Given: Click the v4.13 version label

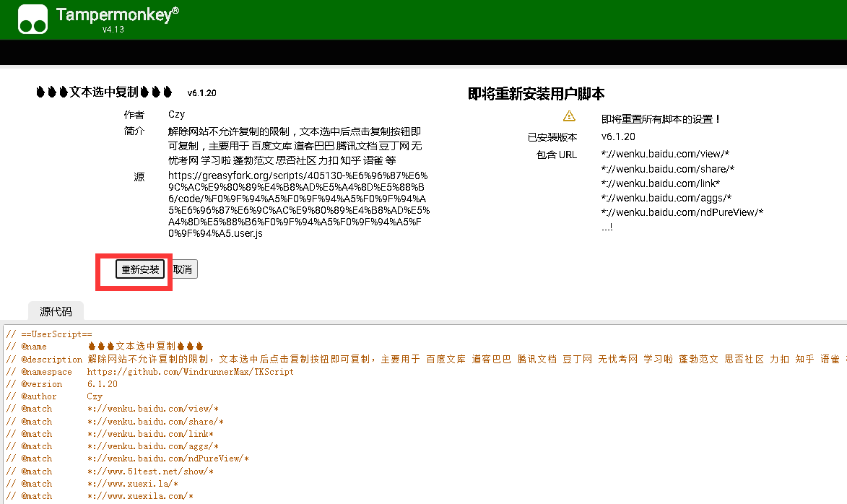Looking at the screenshot, I should (113, 29).
